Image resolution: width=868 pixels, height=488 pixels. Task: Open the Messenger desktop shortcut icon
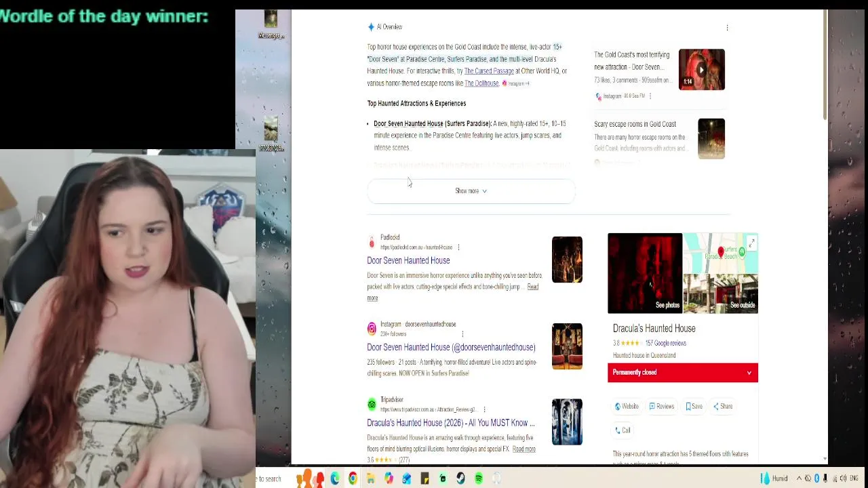[x=271, y=24]
